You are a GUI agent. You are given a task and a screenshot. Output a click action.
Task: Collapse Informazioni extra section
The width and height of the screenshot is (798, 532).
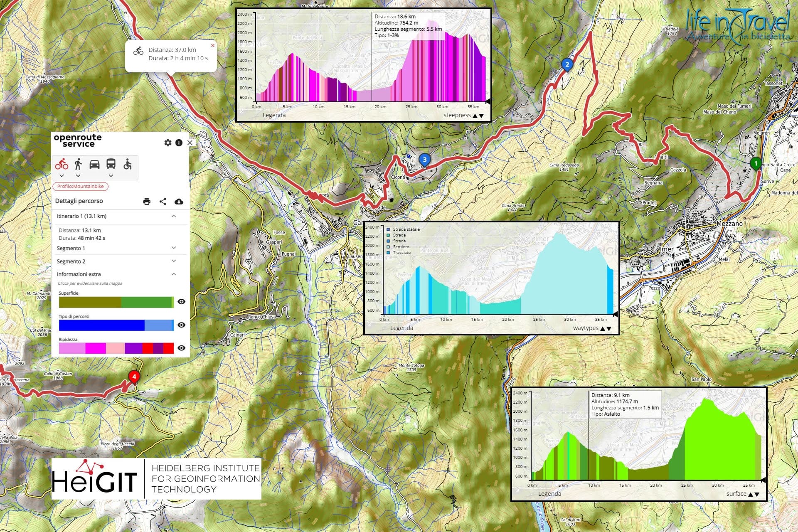click(x=174, y=274)
